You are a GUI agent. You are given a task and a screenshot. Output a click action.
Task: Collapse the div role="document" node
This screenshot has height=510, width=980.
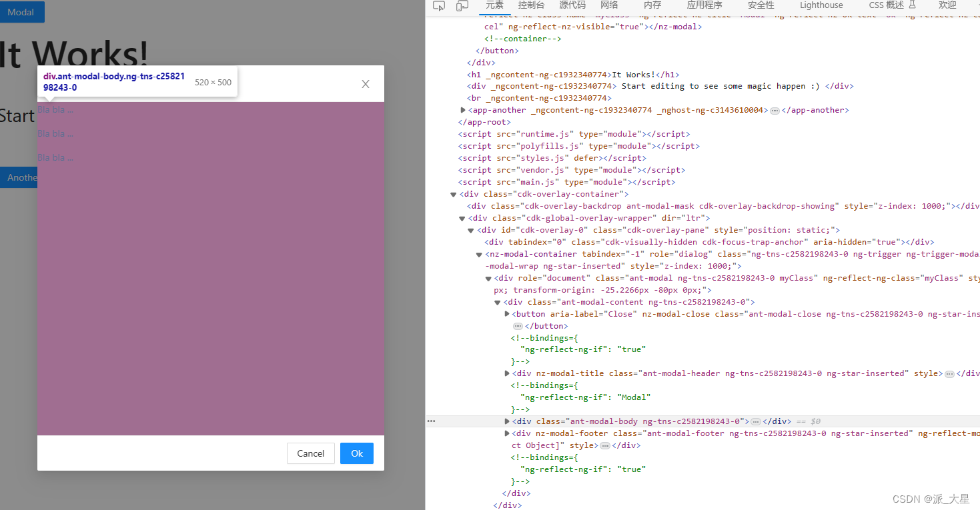[488, 278]
